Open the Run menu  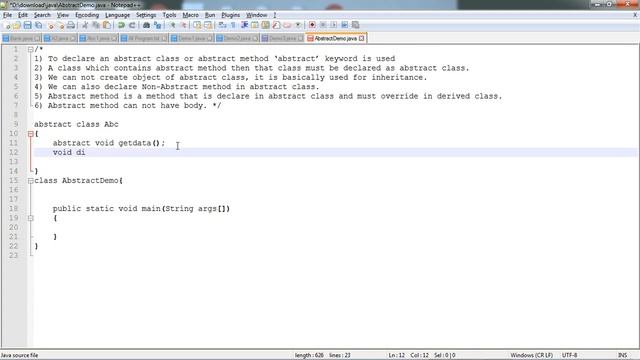point(210,15)
